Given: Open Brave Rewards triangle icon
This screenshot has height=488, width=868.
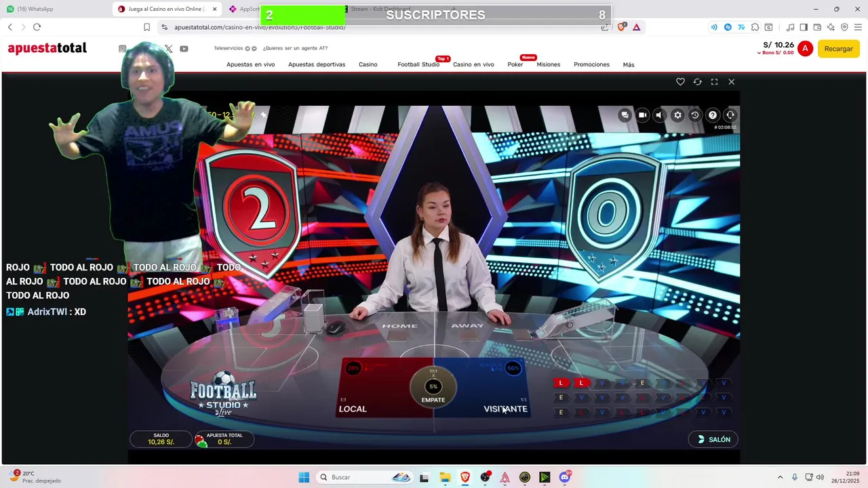Looking at the screenshot, I should [636, 27].
